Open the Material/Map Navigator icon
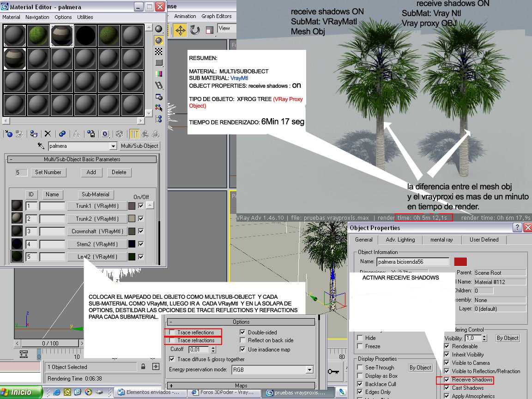The height and width of the screenshot is (399, 532). [x=158, y=119]
